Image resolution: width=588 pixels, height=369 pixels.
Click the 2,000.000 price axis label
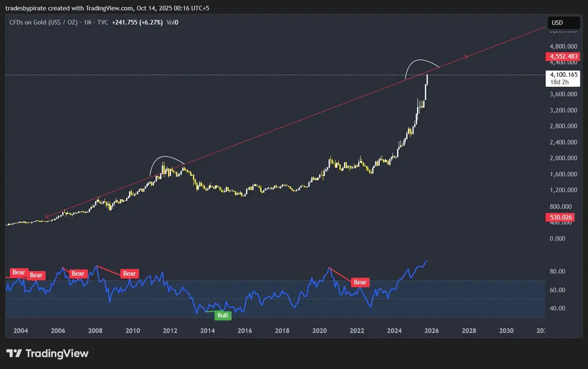point(564,158)
